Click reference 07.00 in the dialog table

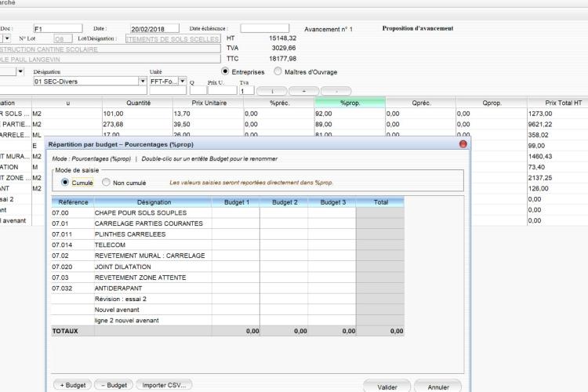60,212
